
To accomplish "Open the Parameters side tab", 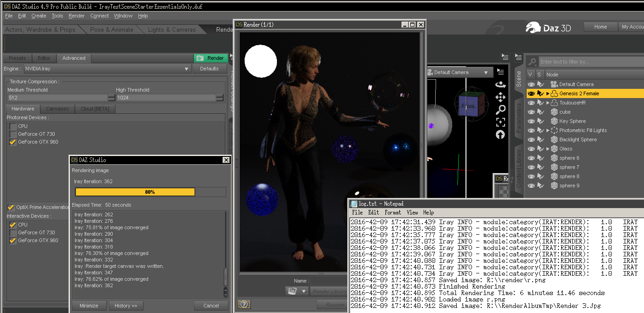I will point(519,118).
